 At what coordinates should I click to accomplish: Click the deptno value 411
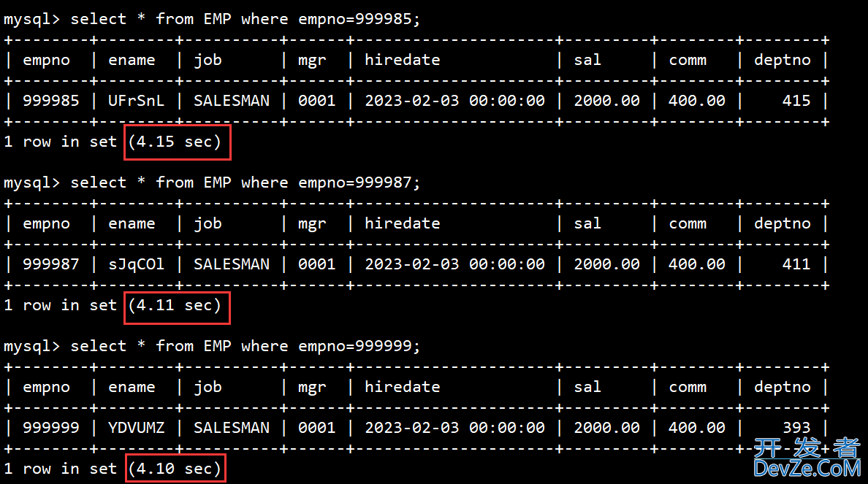tap(796, 264)
